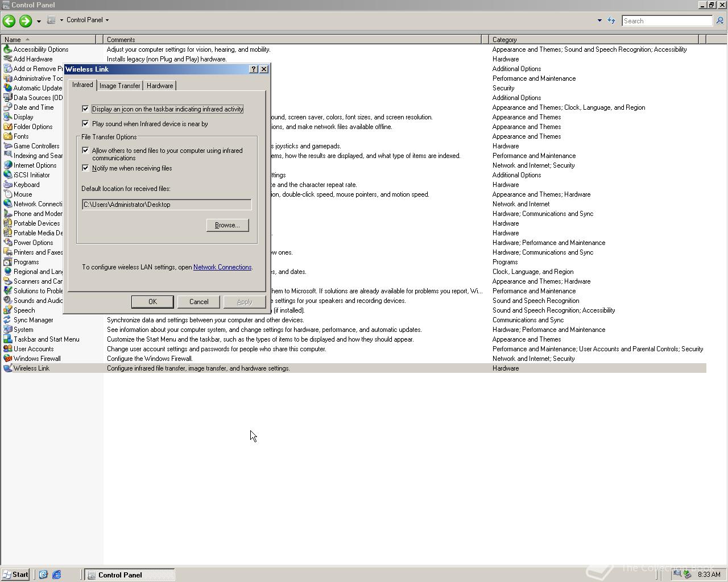Viewport: 728px width, 582px height.
Task: Launch Internet Explorer from quick launch
Action: point(56,575)
